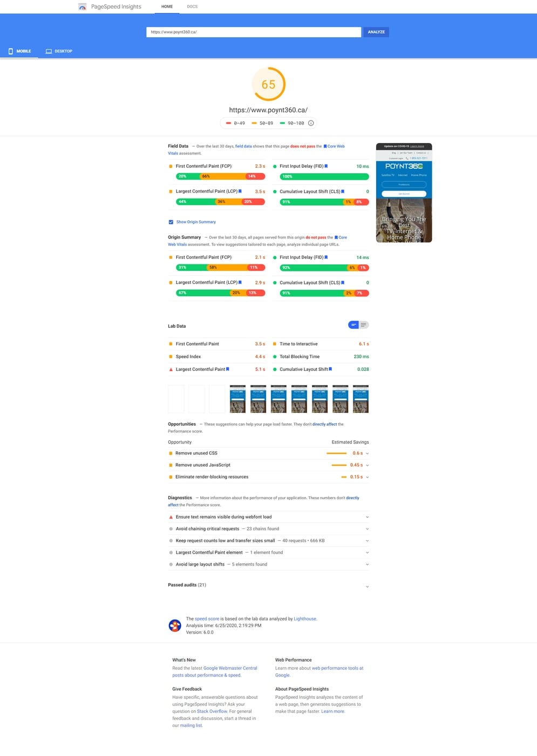Image resolution: width=537 pixels, height=756 pixels.
Task: Click the PageSpeed Insights logo icon
Action: pos(82,7)
